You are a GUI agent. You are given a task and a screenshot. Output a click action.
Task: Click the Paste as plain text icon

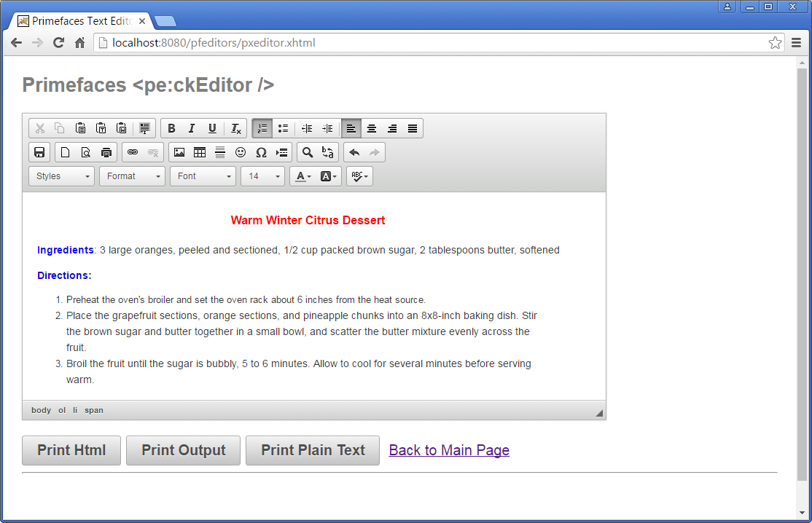(101, 128)
